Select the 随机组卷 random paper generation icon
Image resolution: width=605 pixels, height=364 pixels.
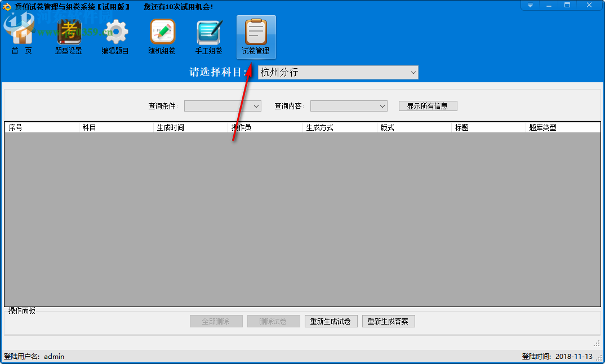(x=162, y=34)
